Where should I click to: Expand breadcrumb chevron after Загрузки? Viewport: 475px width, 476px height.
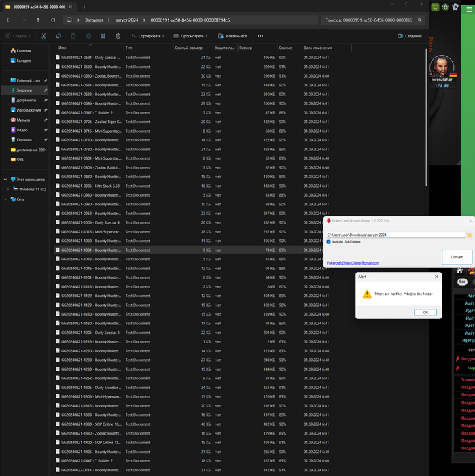pos(109,20)
